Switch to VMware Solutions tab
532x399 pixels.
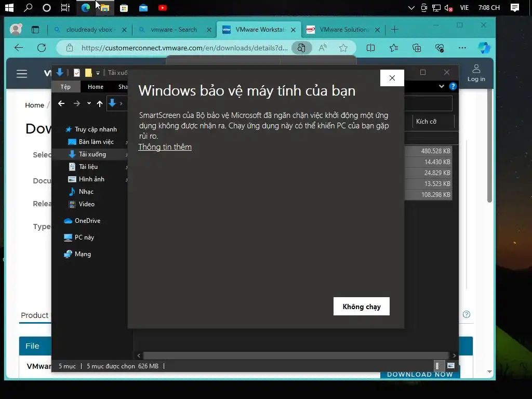point(343,30)
